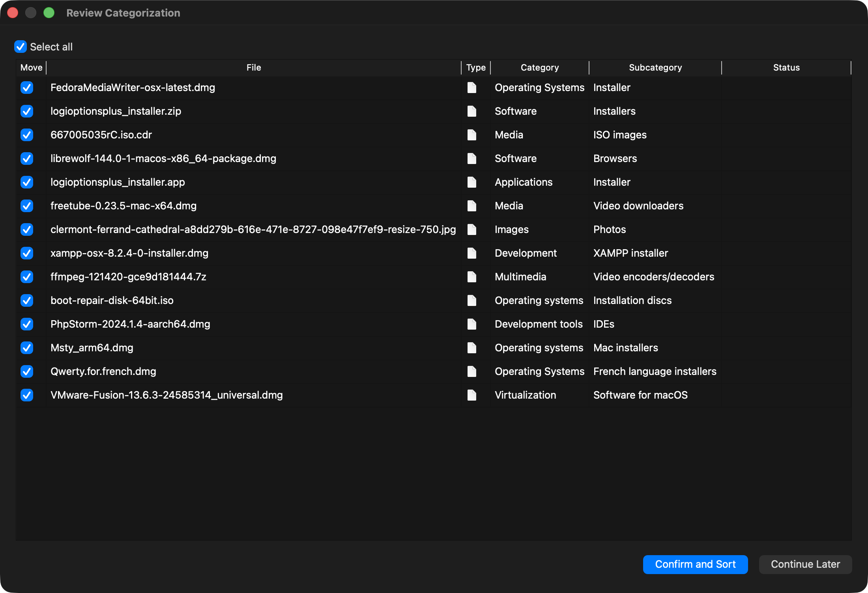Uncheck the boot-repair-disk-64bit.iso row
The image size is (868, 593).
(27, 300)
